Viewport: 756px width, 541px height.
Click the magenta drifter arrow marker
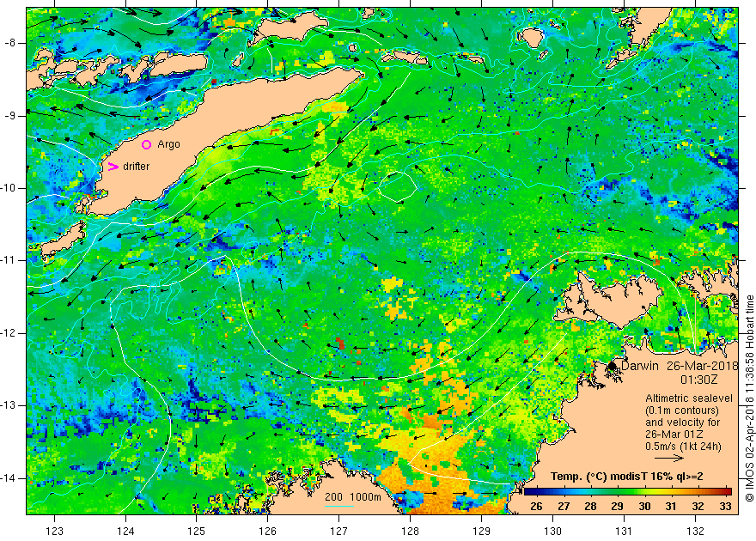pos(113,167)
